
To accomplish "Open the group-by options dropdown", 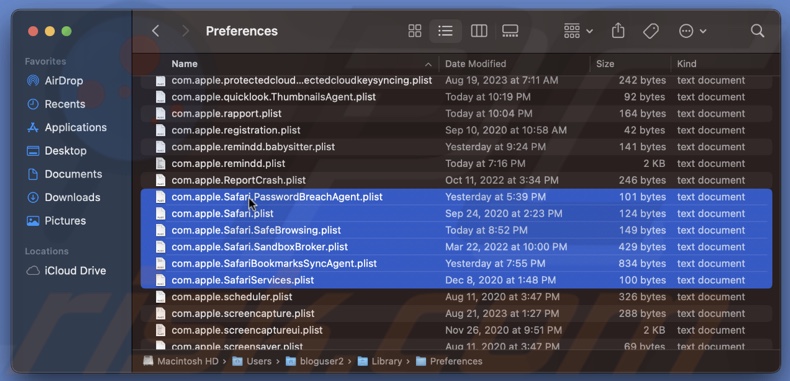I will (x=578, y=31).
